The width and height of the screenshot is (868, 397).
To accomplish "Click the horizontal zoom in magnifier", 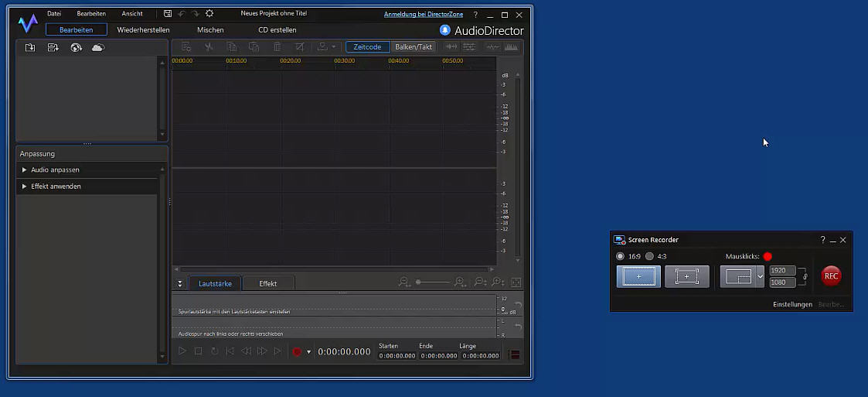I will [x=460, y=282].
